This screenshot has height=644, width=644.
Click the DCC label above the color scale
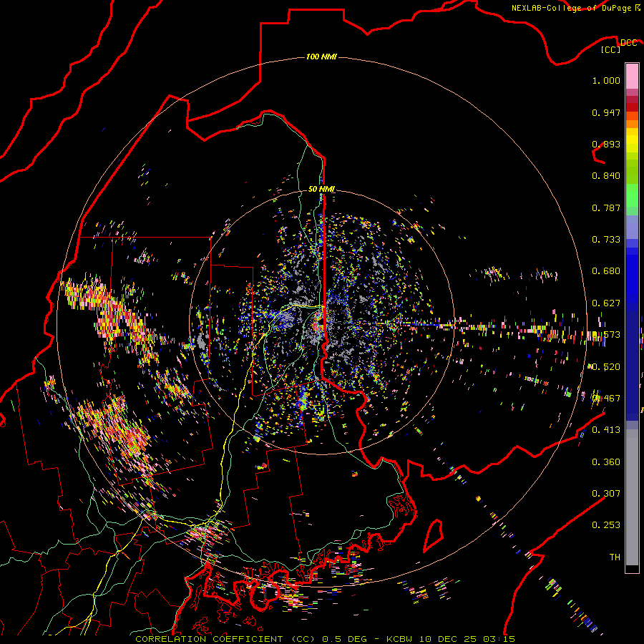coord(628,43)
